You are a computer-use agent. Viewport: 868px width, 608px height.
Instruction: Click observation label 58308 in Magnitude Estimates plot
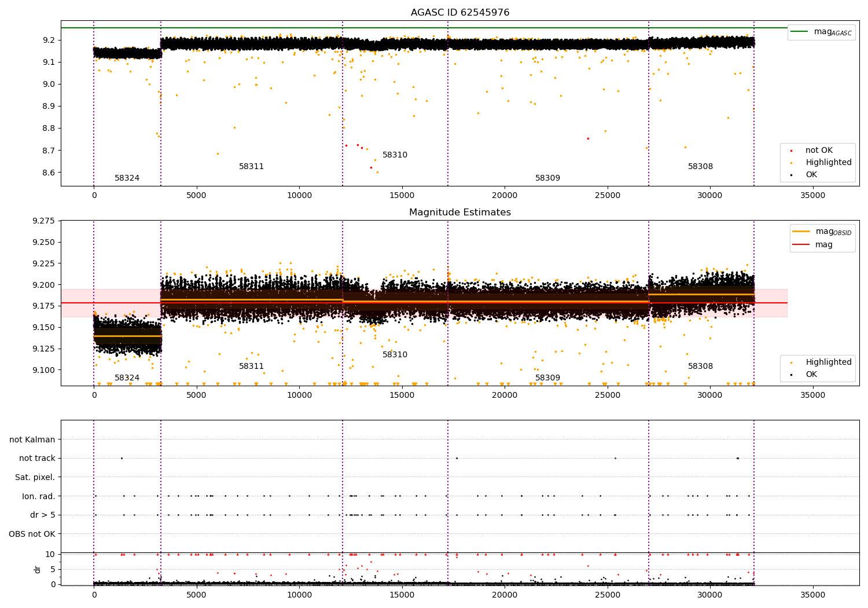click(701, 367)
